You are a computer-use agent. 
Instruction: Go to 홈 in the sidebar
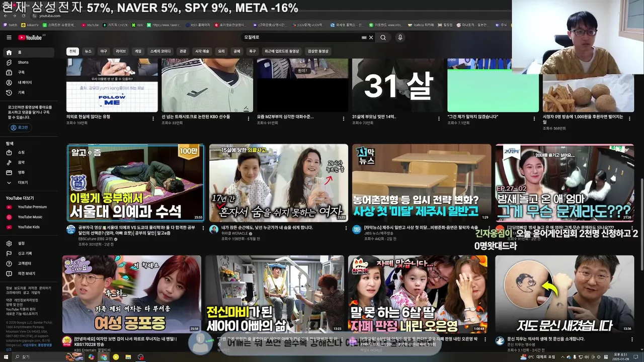[28, 52]
